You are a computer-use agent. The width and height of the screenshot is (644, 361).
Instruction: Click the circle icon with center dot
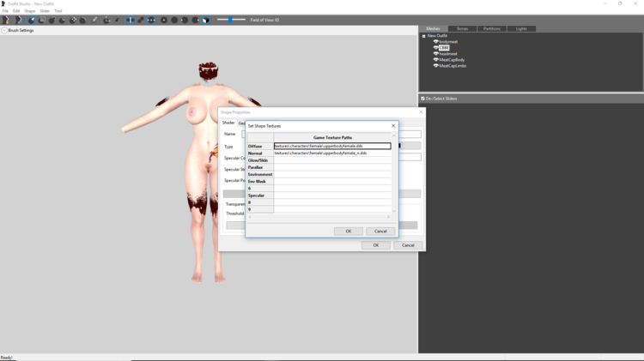tap(164, 20)
